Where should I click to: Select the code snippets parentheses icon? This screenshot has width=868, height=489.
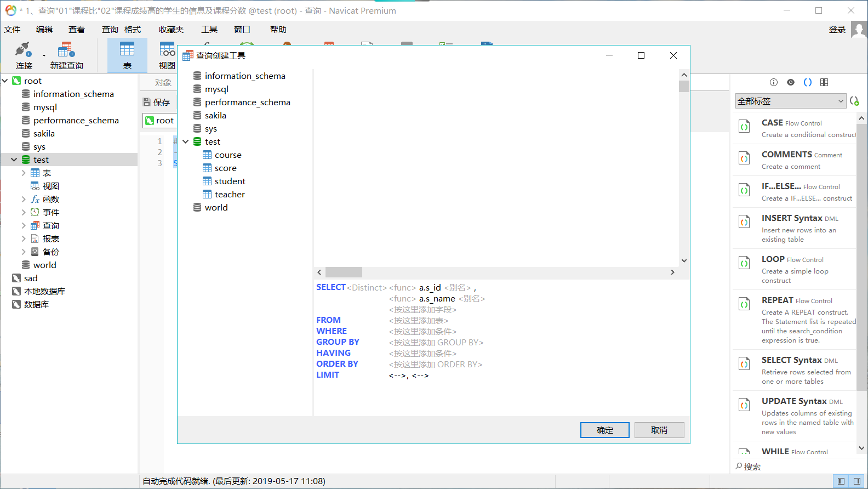coord(808,82)
